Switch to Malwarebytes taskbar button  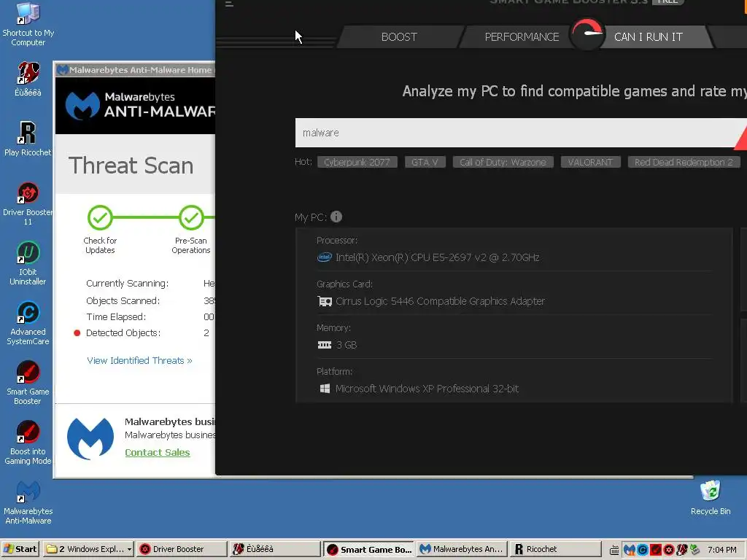click(462, 549)
